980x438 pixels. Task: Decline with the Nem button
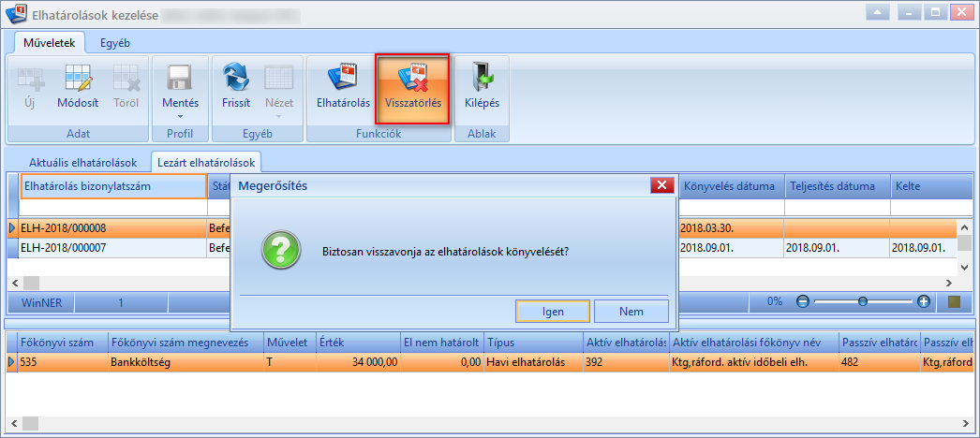[x=631, y=312]
